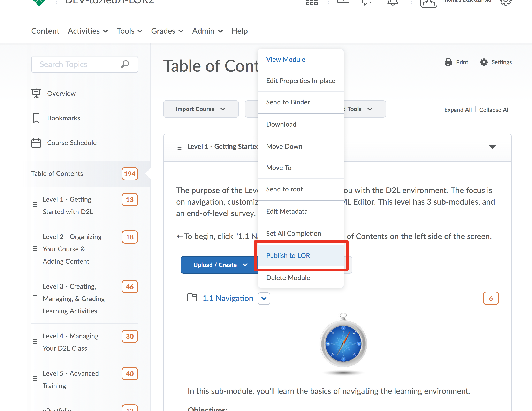Choose Delete Module from context menu
This screenshot has width=532, height=411.
click(288, 278)
